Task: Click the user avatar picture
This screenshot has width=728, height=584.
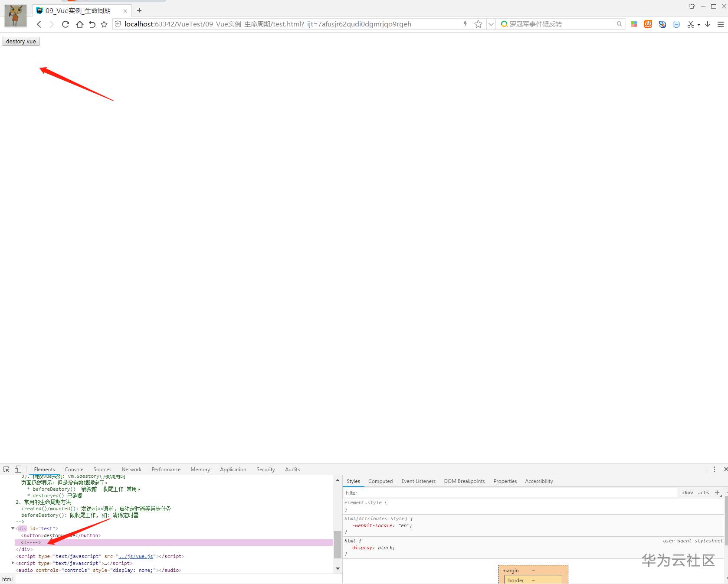Action: pyautogui.click(x=16, y=16)
